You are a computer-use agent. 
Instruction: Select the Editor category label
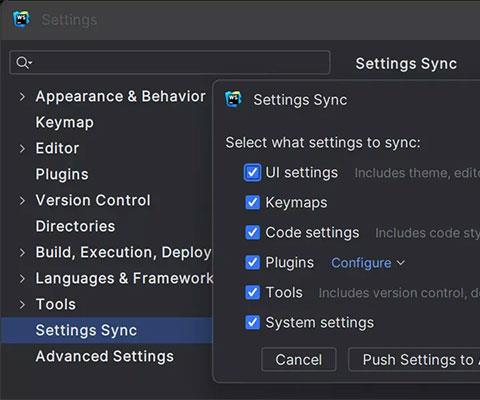[x=57, y=149]
